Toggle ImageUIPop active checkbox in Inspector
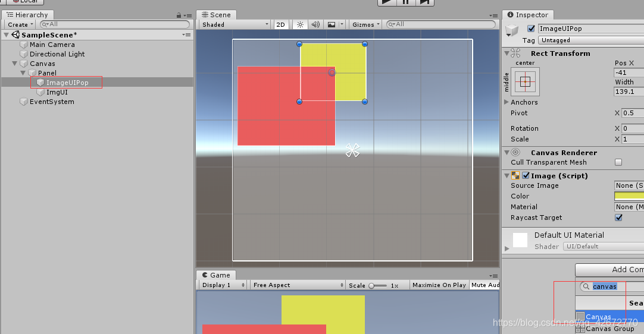 pyautogui.click(x=531, y=29)
